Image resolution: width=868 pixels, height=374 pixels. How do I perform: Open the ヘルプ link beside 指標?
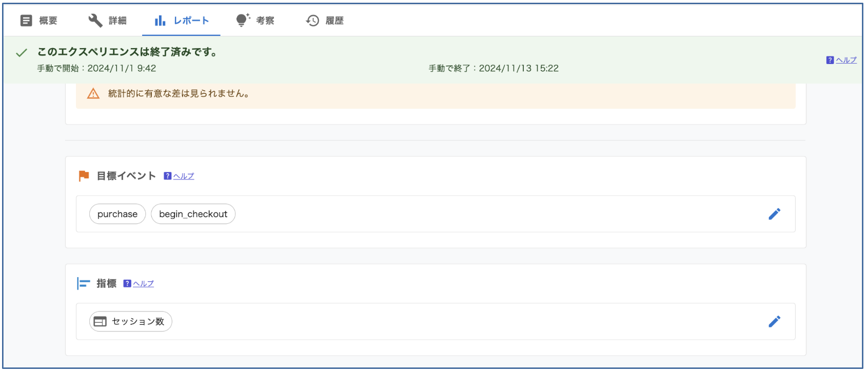[143, 284]
